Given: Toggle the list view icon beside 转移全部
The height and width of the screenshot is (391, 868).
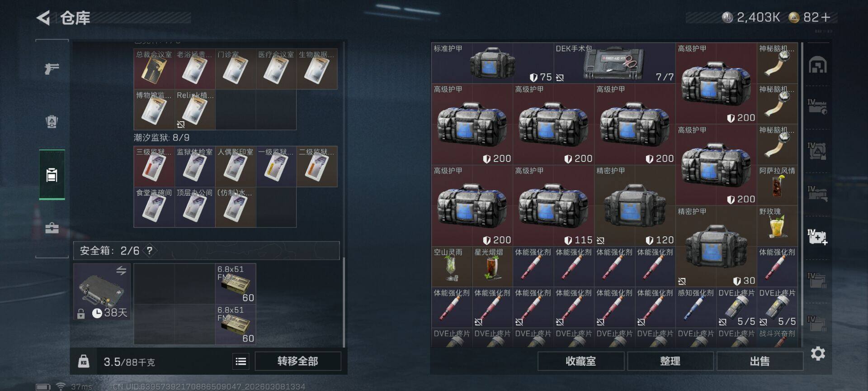Looking at the screenshot, I should point(241,361).
